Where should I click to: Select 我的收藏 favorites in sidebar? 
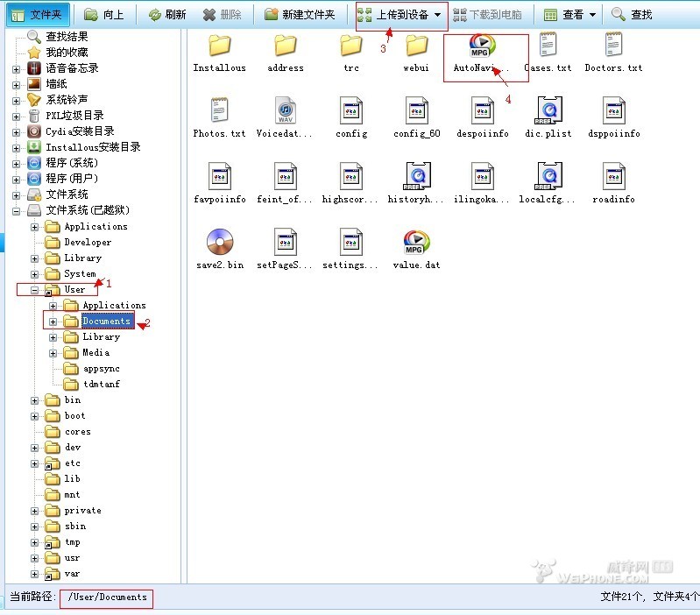[66, 53]
